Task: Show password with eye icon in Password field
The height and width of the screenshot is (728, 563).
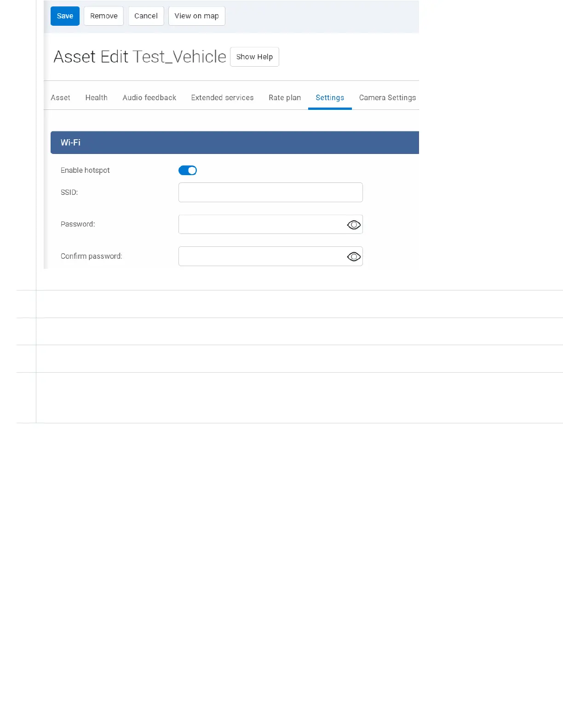Action: [354, 225]
